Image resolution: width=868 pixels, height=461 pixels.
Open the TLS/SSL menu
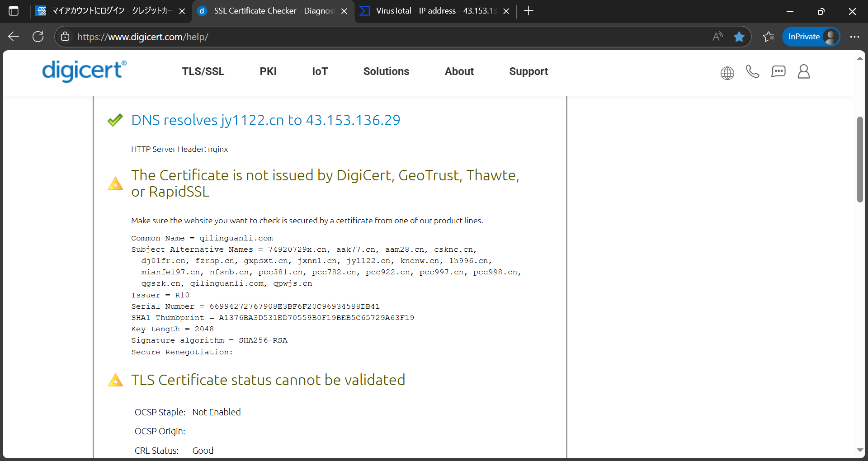click(x=203, y=71)
